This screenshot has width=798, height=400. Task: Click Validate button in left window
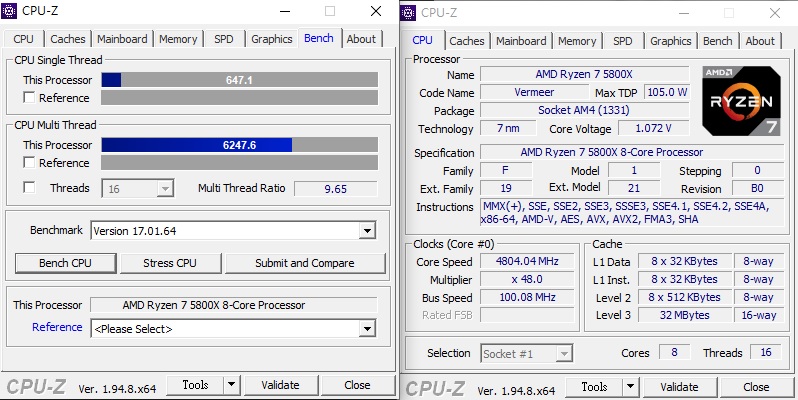click(x=280, y=385)
